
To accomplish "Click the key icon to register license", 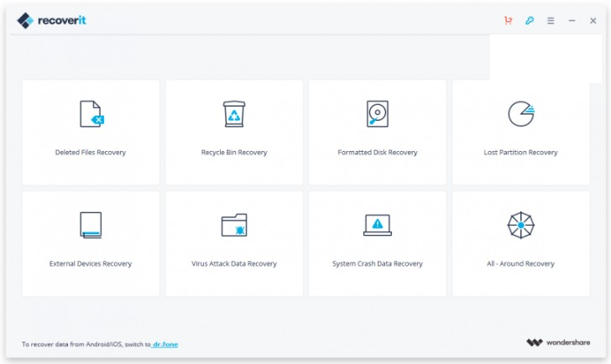I will pos(530,20).
